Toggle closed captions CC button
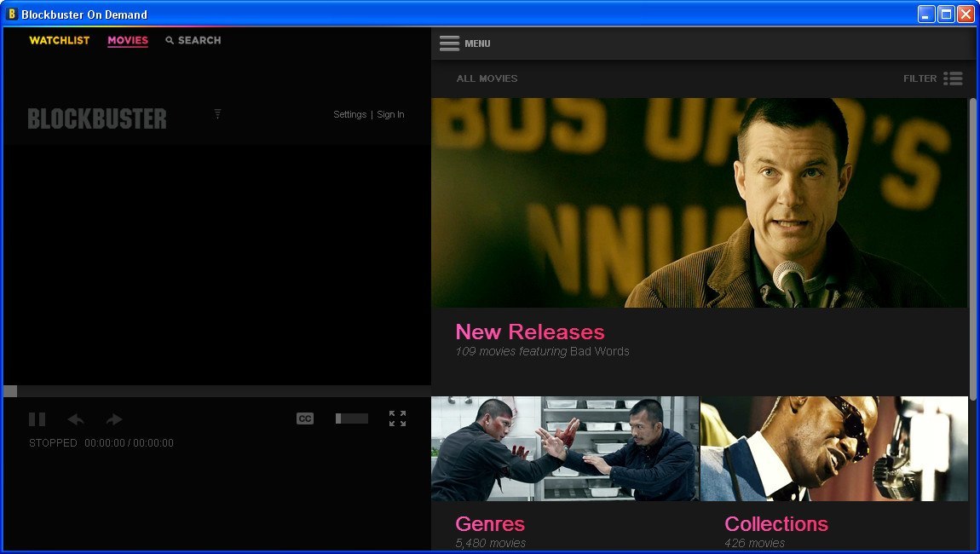This screenshot has height=554, width=980. point(305,418)
